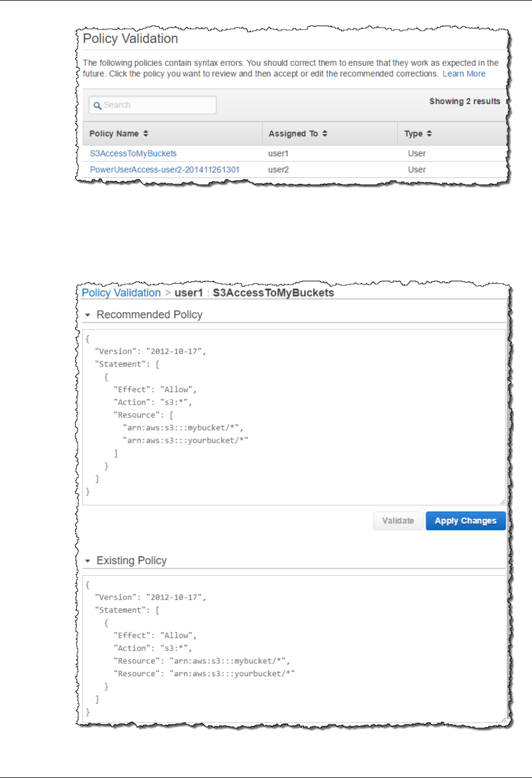532x778 pixels.
Task: Click the Apply Changes button
Action: [x=465, y=521]
